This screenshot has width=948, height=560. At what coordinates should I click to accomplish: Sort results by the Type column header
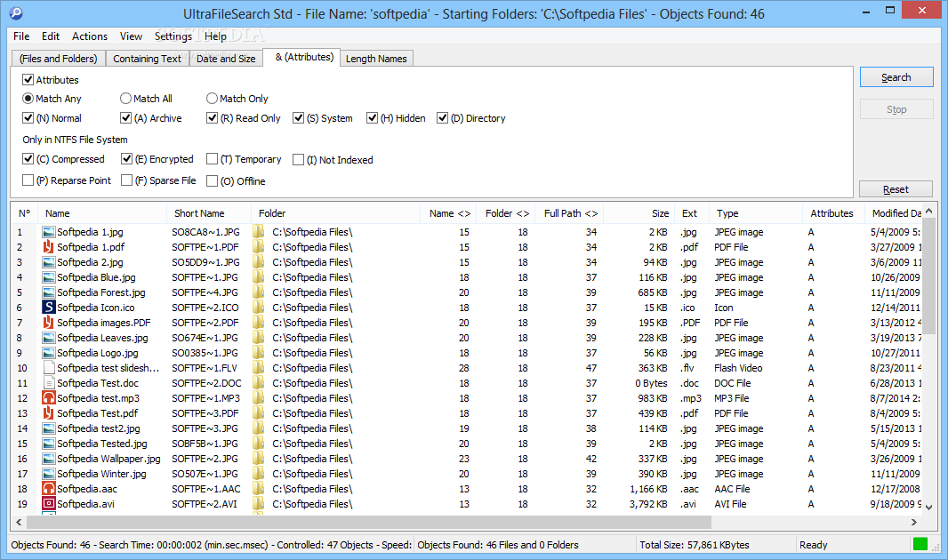[756, 213]
